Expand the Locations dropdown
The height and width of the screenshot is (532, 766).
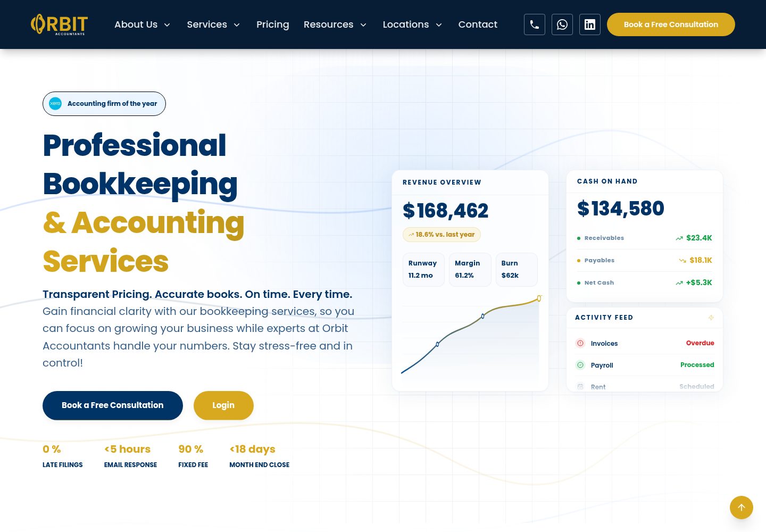click(412, 24)
